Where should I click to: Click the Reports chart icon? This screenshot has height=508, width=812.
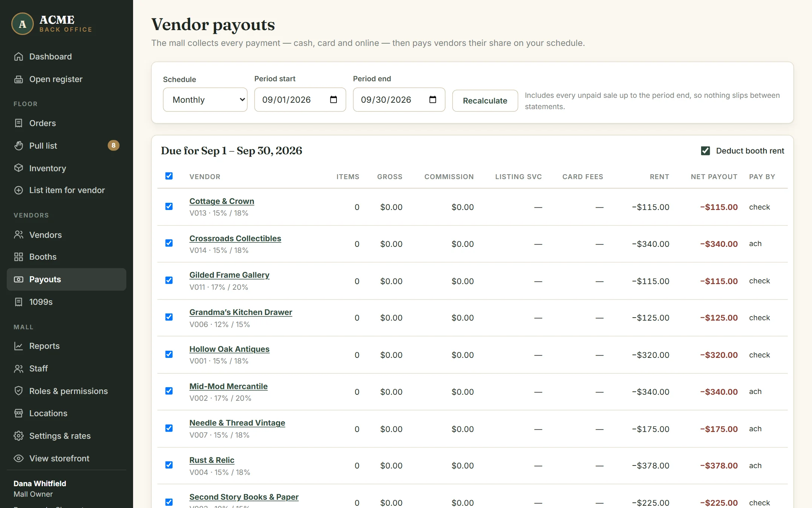[x=18, y=346]
